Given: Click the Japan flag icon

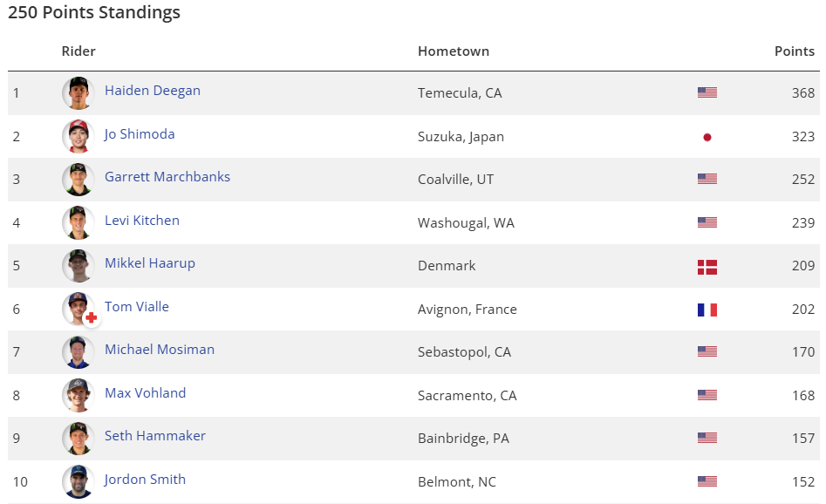Looking at the screenshot, I should tap(707, 137).
